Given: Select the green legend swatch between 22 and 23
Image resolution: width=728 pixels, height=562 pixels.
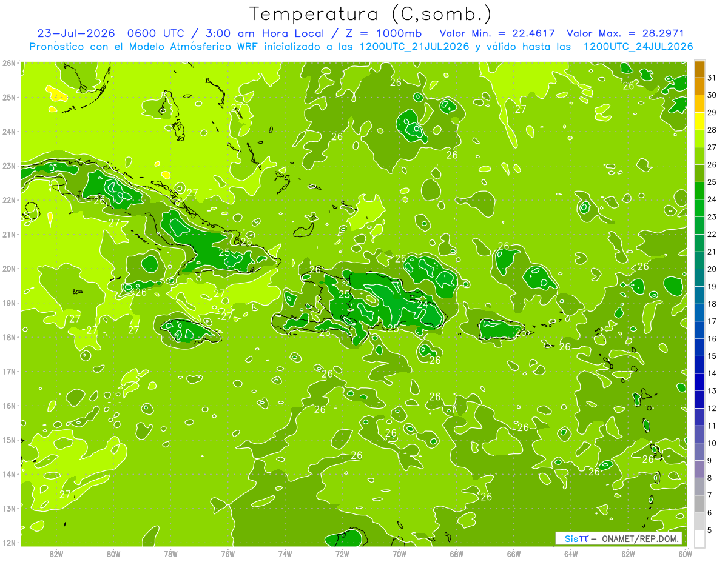Looking at the screenshot, I should 699,226.
